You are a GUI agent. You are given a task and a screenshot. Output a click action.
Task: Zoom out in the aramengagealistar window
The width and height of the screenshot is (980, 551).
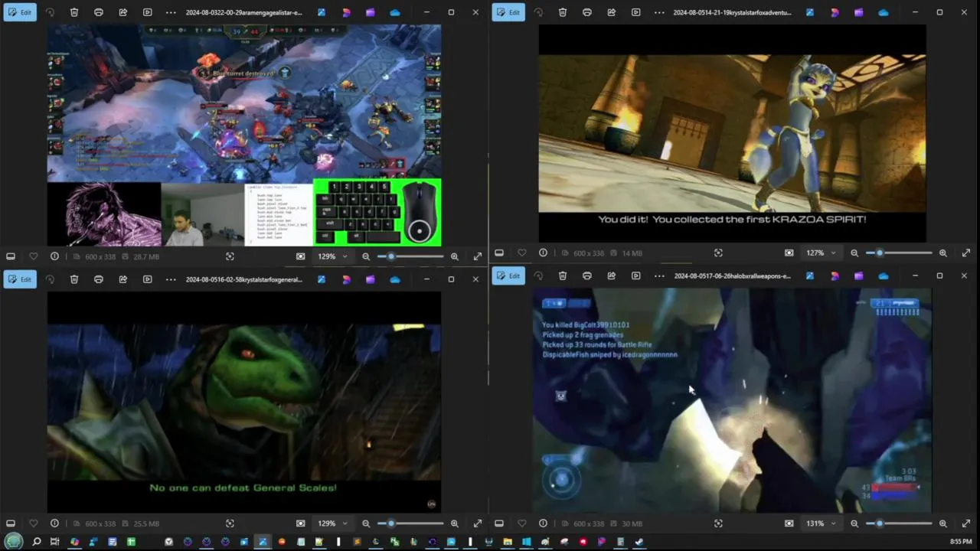(x=366, y=256)
